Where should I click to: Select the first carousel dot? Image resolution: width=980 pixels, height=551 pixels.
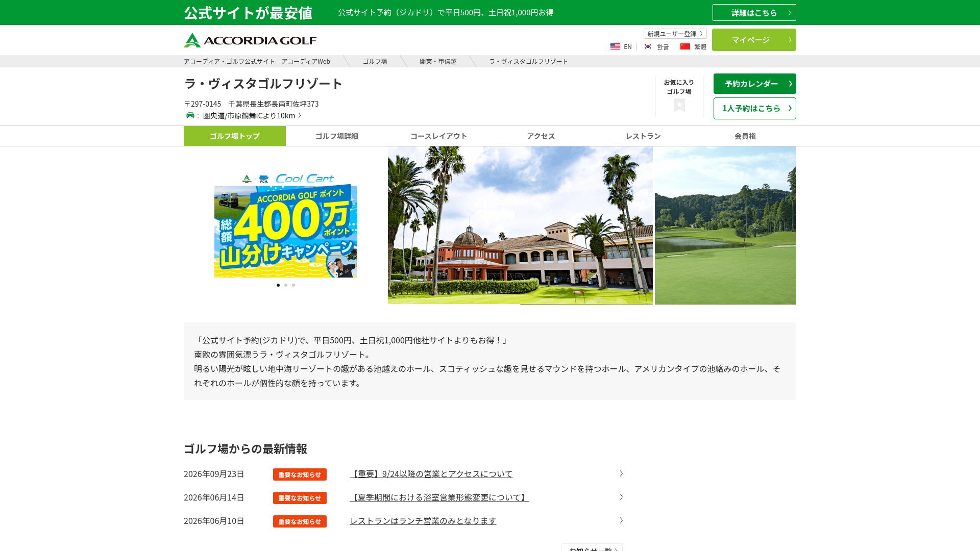coord(278,285)
